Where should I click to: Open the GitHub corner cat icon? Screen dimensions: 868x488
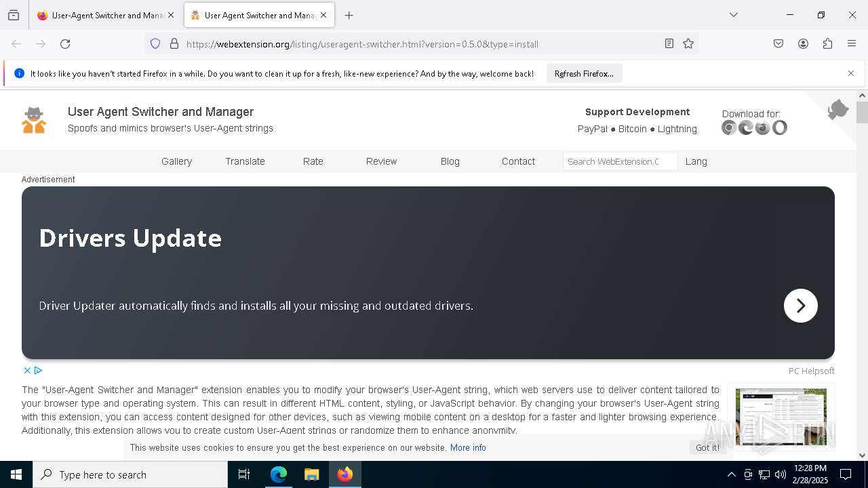838,109
